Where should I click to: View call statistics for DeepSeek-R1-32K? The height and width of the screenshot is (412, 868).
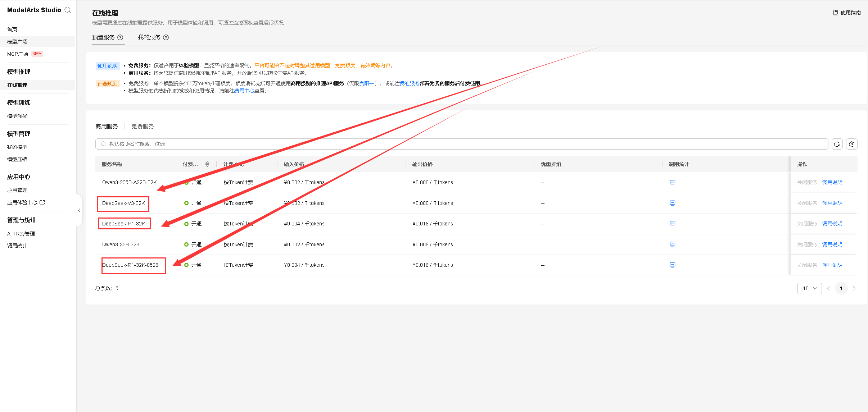point(673,224)
